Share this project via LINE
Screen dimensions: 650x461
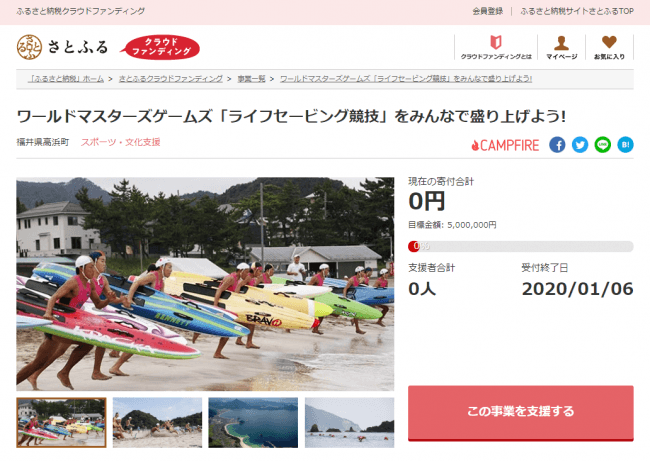click(603, 145)
